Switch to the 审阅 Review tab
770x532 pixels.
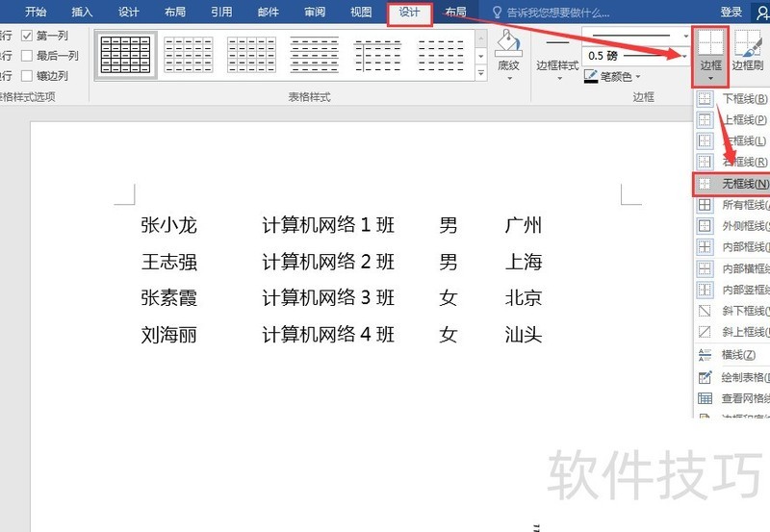(315, 12)
